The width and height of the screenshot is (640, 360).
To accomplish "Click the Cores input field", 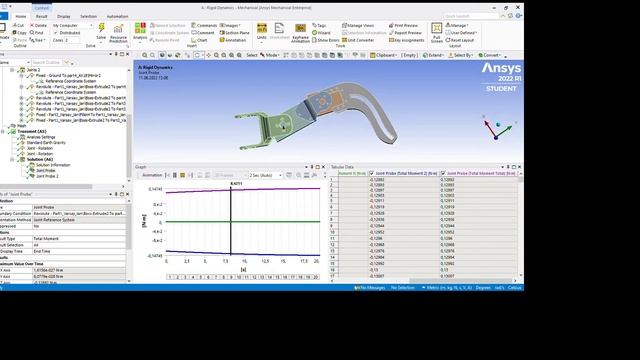I will (72, 40).
